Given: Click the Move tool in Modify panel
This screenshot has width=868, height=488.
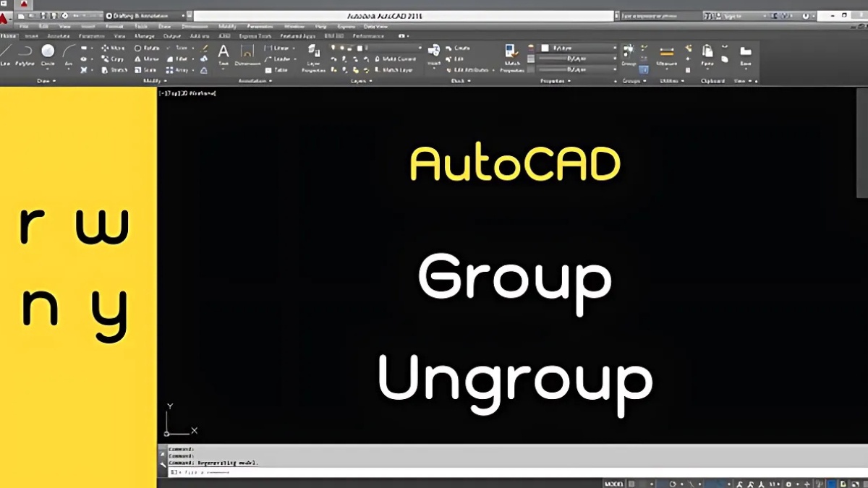Looking at the screenshot, I should (112, 48).
